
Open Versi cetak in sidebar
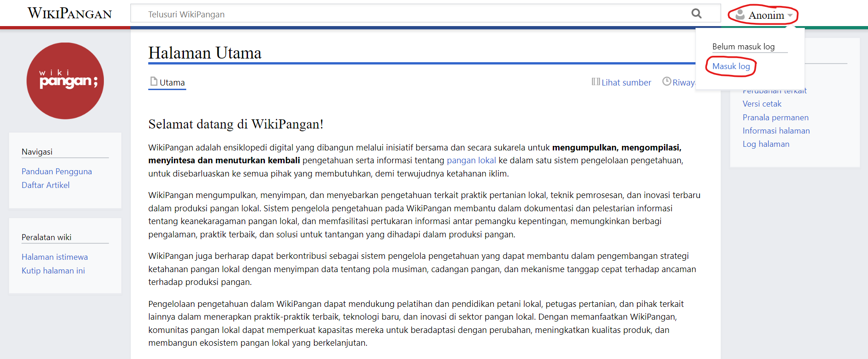pyautogui.click(x=762, y=104)
